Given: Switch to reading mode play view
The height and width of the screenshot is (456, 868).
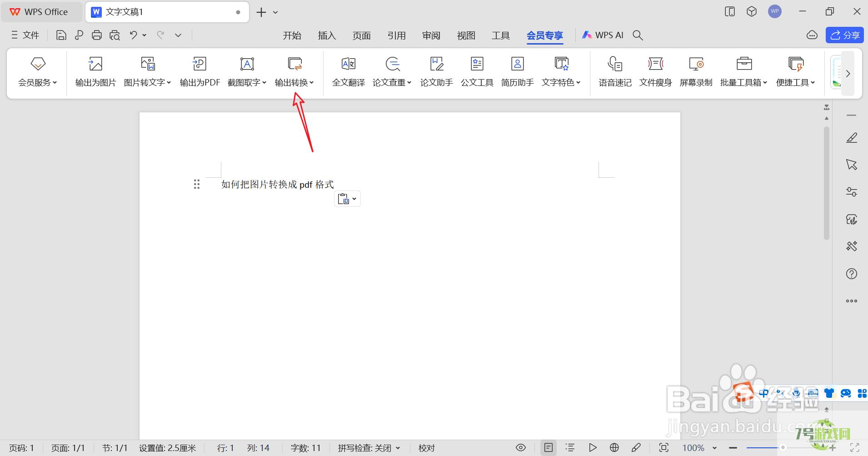Looking at the screenshot, I should click(593, 448).
